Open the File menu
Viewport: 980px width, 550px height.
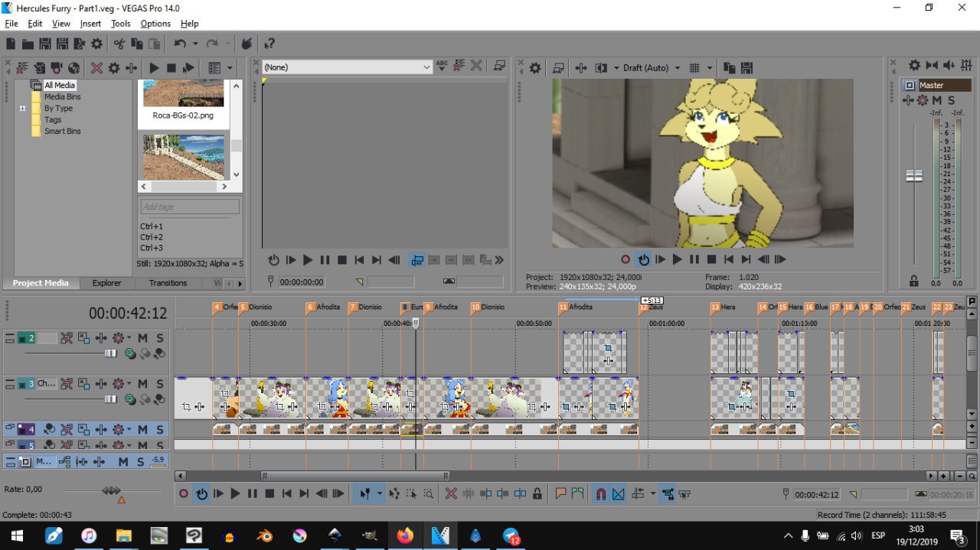click(x=11, y=24)
